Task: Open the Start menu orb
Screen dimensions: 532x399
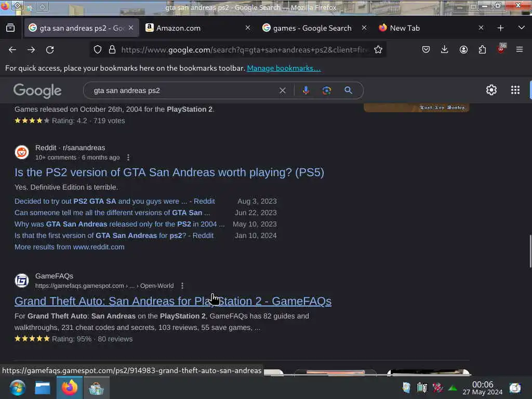Action: click(17, 388)
